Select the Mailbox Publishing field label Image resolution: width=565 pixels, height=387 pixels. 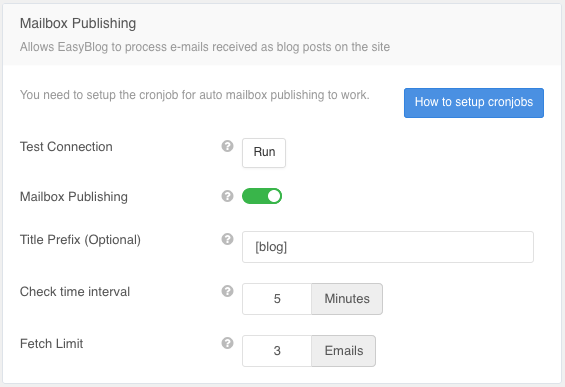[x=74, y=197]
